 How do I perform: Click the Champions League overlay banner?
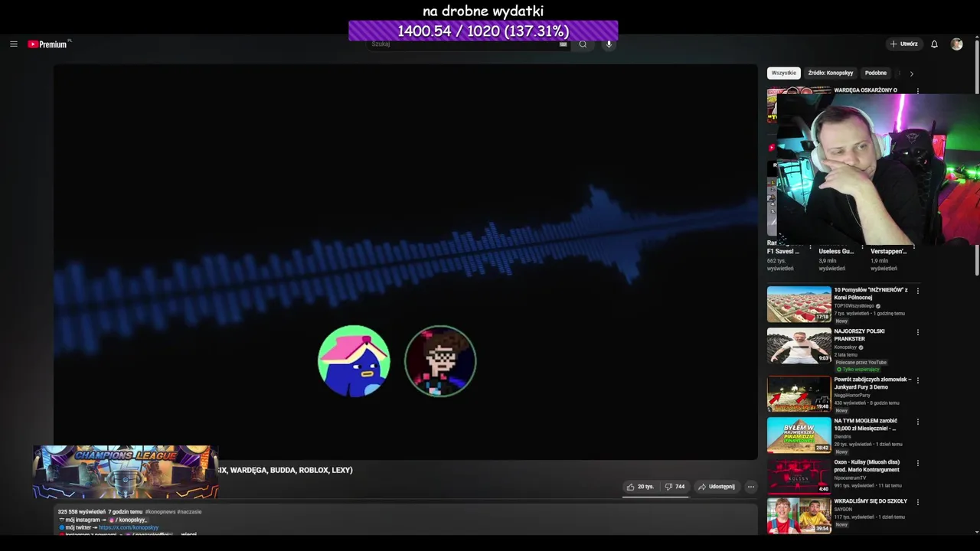coord(126,472)
